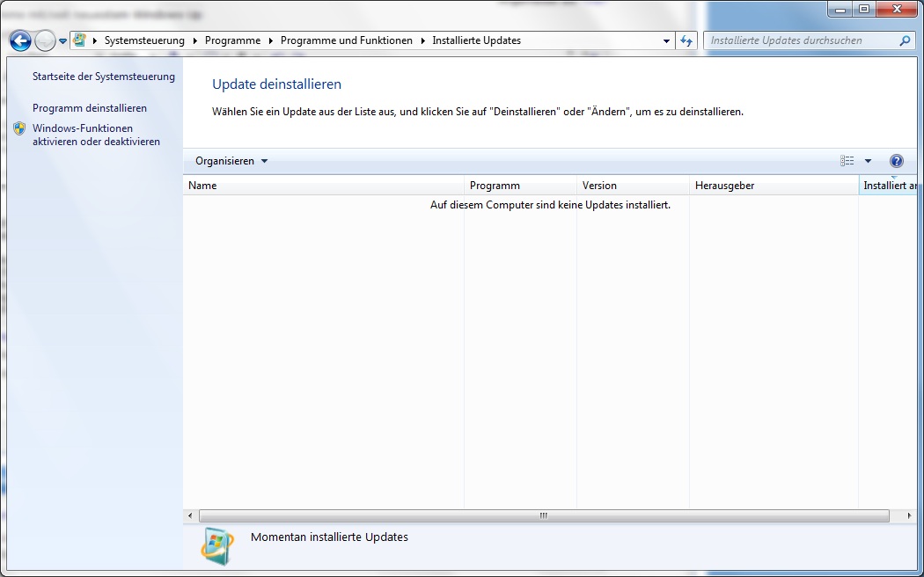The height and width of the screenshot is (577, 924).
Task: Click the Update deinstallieren heading
Action: (276, 84)
